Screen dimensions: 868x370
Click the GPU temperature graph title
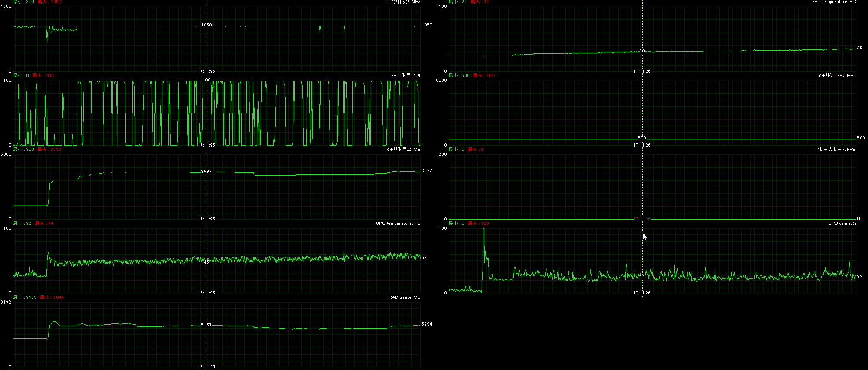pyautogui.click(x=833, y=2)
